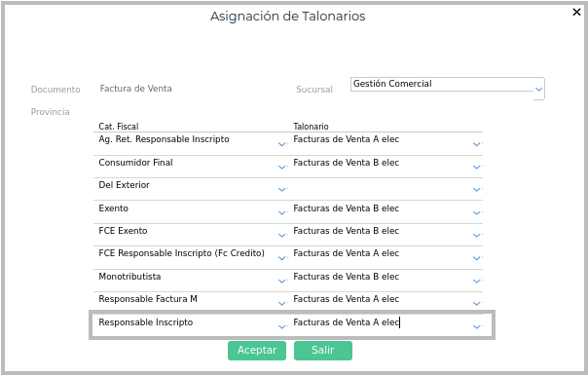Open Talonario dropdown arrow in Monotributista row
588x377 pixels.
477,281
